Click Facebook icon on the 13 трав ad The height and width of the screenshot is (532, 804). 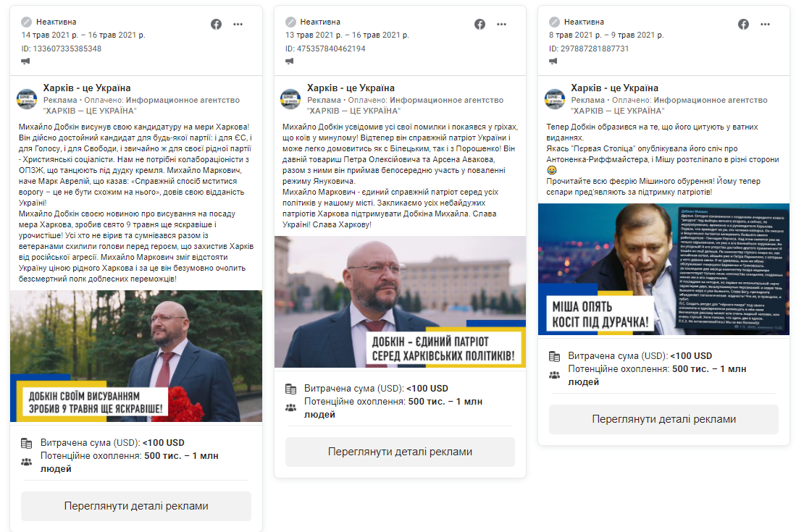(480, 24)
